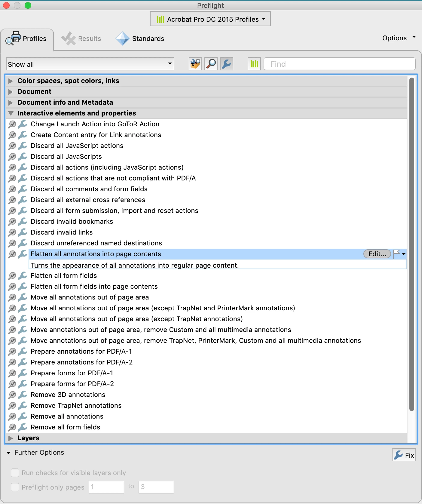The width and height of the screenshot is (422, 504).
Task: Enable Run checks for visible layers only
Action: [15, 473]
